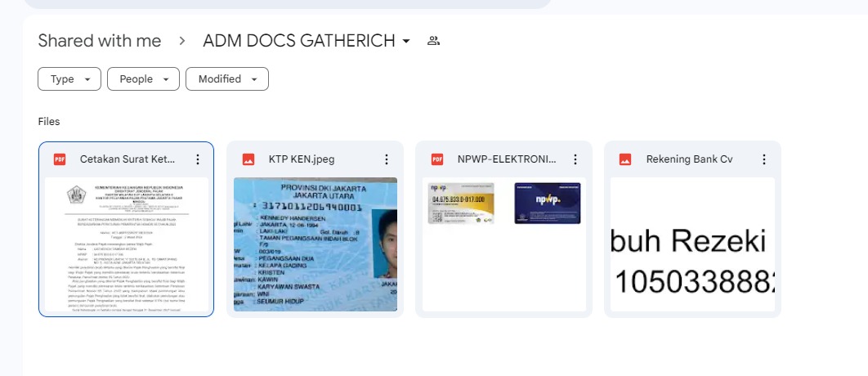
Task: Select the KTP KEN ID card thumbnail
Action: click(315, 244)
